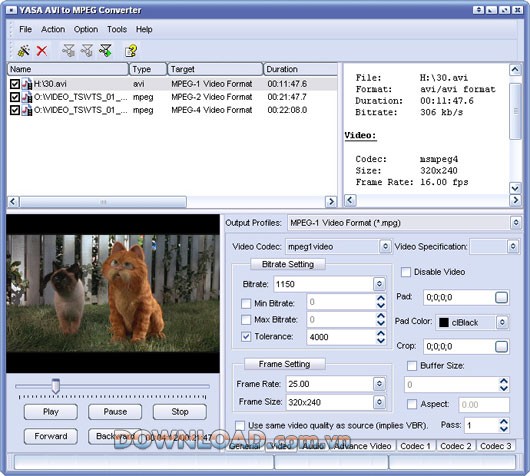Enable the Min Bitrate checkbox
The height and width of the screenshot is (476, 530).
246,303
